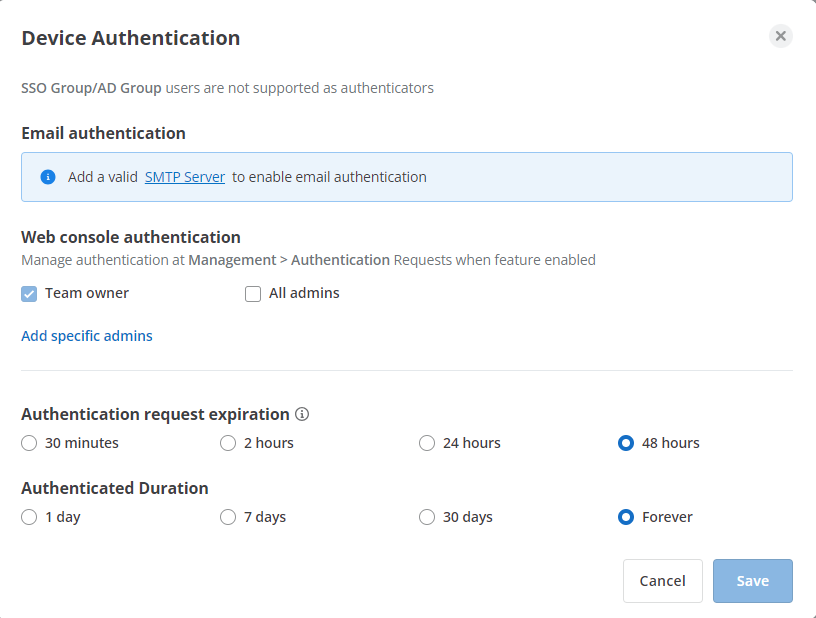Screen dimensions: 816x618
Task: Click Add specific admins link
Action: 87,336
